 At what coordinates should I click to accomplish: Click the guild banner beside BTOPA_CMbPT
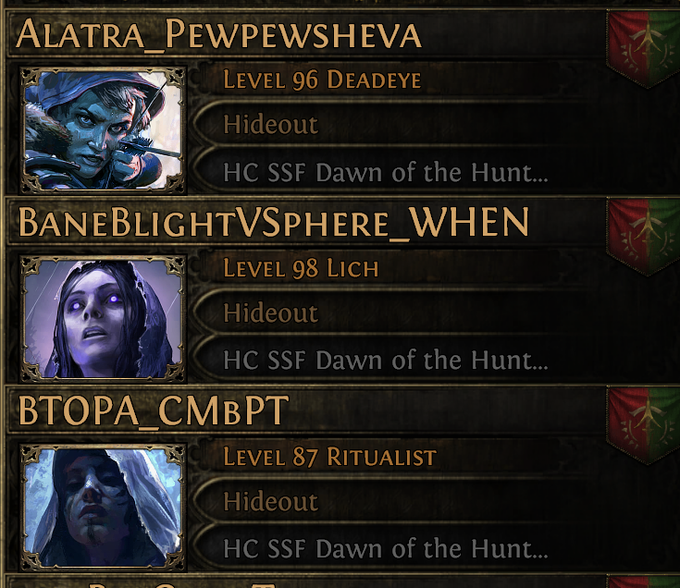643,425
